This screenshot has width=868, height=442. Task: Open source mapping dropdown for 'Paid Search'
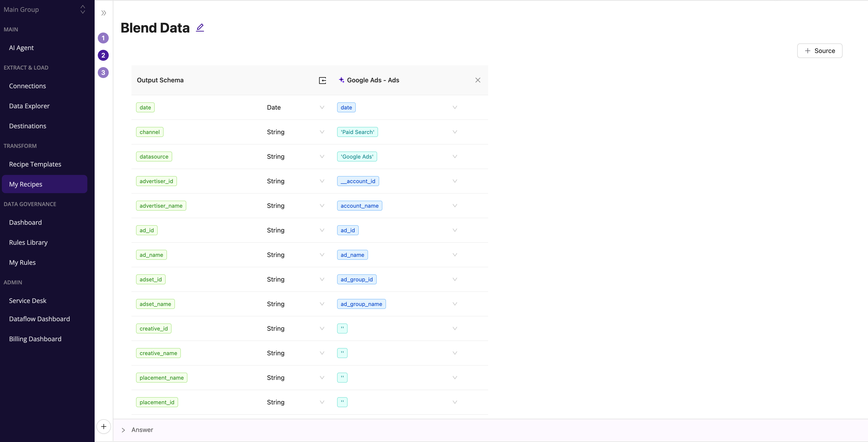(454, 132)
